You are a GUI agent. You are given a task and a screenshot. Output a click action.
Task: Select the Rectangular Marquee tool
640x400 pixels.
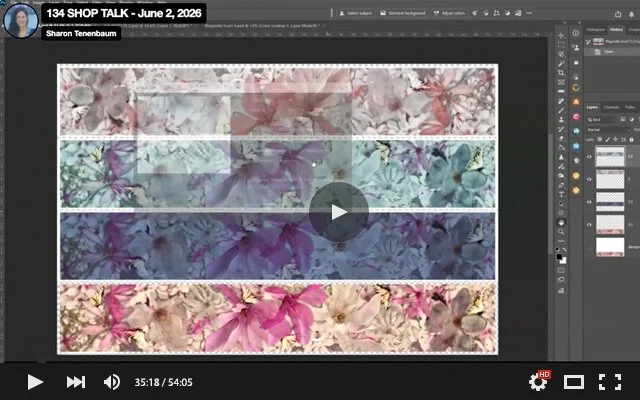[562, 45]
